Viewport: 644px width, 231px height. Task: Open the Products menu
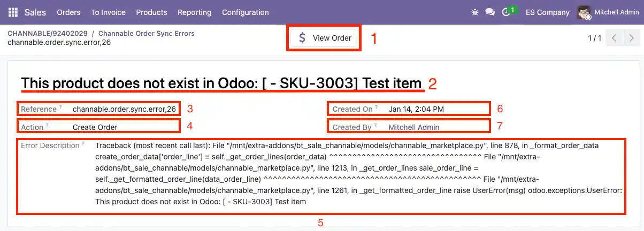(x=151, y=12)
